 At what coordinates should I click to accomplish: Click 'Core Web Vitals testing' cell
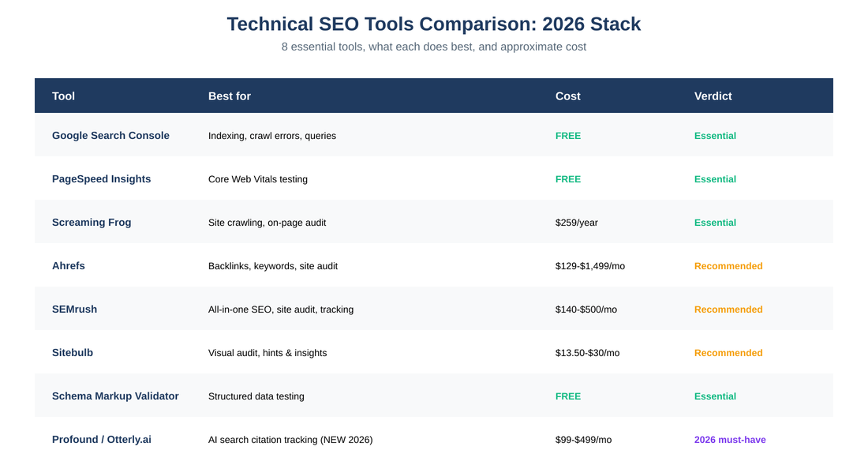tap(257, 179)
